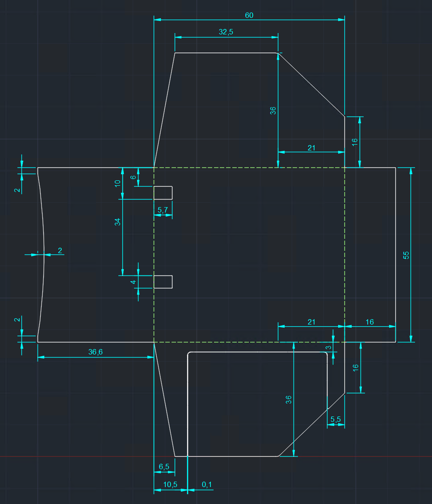The height and width of the screenshot is (504, 432).
Task: Pick the diagonal chamfer line of top flap
Action: click(311, 84)
